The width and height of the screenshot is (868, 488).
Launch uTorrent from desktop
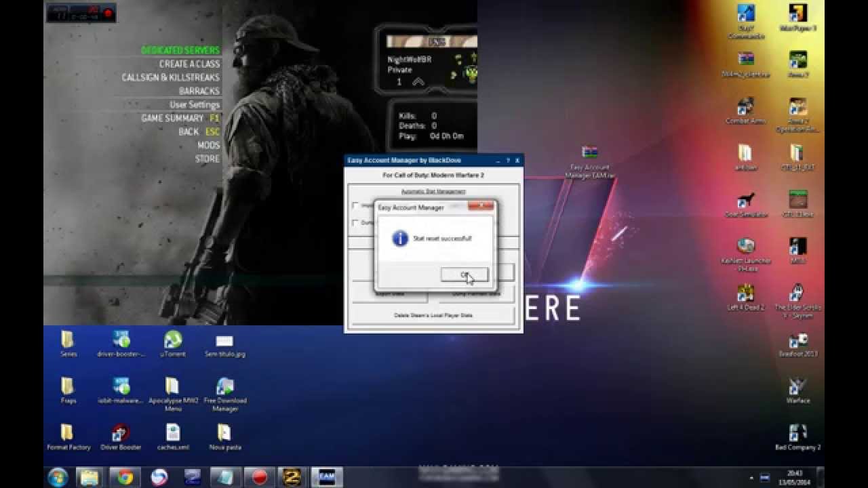coord(173,344)
